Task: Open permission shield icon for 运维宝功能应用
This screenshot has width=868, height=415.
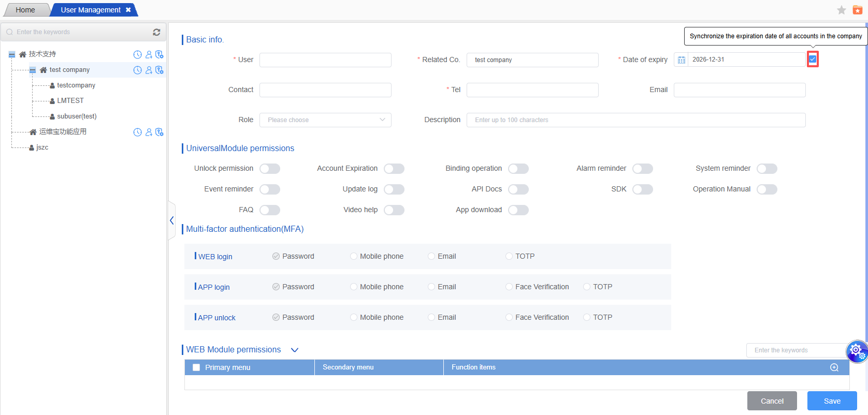Action: [160, 132]
